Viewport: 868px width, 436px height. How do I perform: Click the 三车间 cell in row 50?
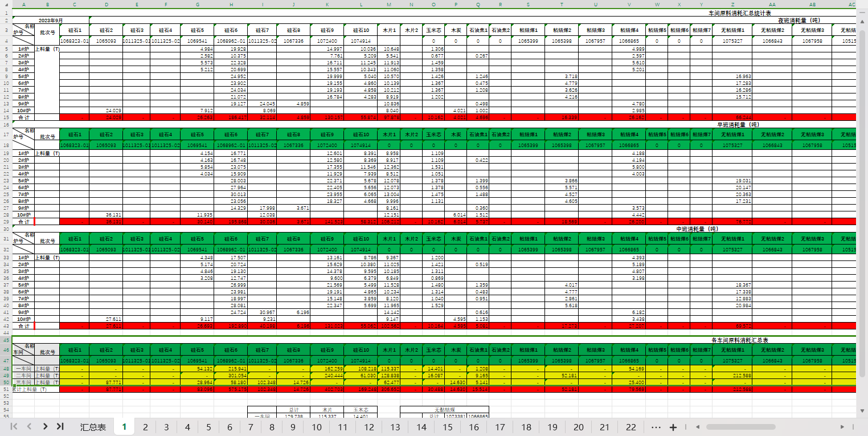[x=23, y=382]
